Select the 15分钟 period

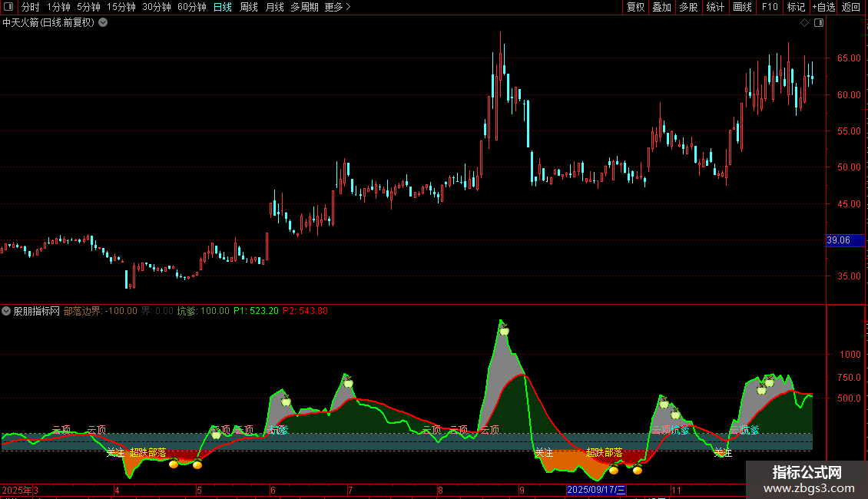[121, 7]
